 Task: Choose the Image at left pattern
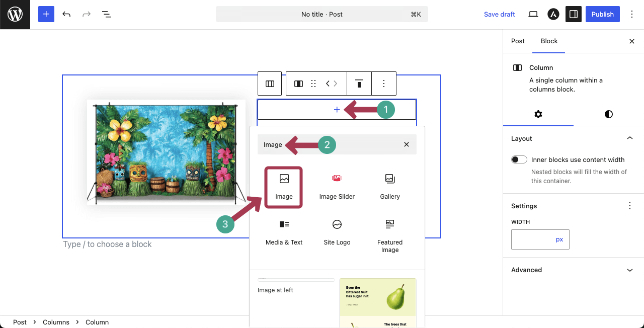point(296,285)
